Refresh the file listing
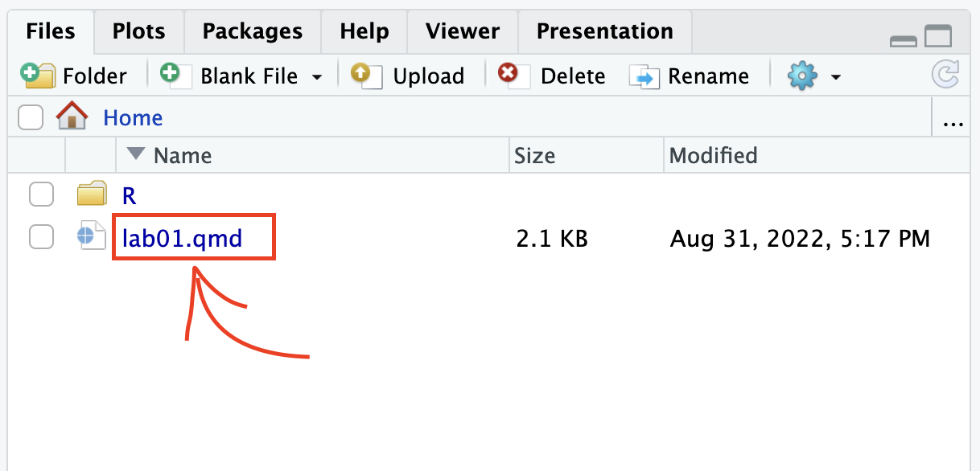This screenshot has width=980, height=471. (945, 76)
